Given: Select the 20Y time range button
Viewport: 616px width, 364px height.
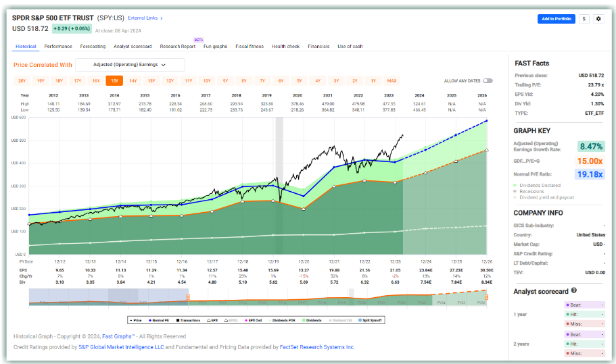Looking at the screenshot, I should [x=22, y=81].
